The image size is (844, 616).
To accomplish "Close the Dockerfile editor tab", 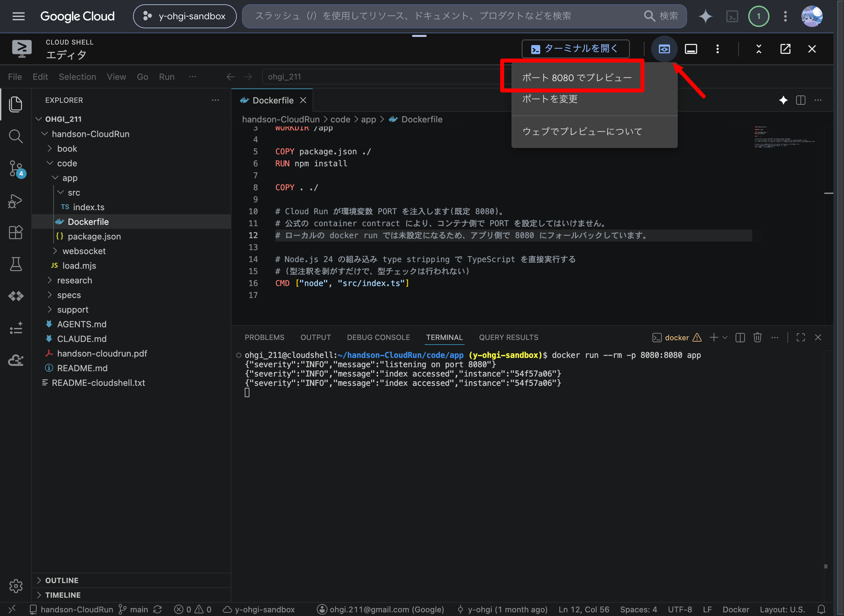I will (303, 100).
